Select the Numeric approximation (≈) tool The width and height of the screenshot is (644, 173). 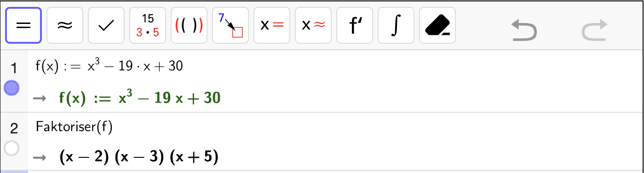pyautogui.click(x=65, y=25)
